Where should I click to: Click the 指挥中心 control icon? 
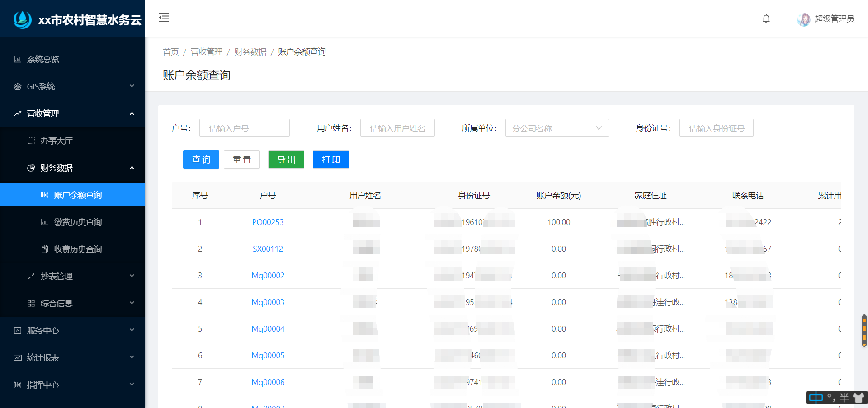pos(18,385)
